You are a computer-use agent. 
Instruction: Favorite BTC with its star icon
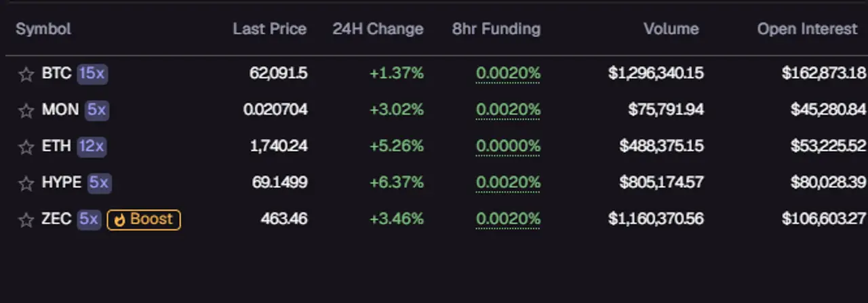(x=26, y=74)
